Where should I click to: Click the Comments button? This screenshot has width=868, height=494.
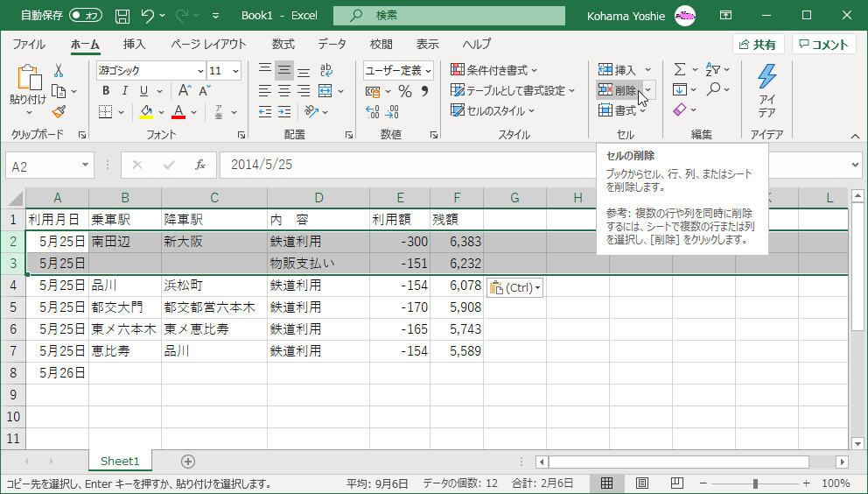point(823,45)
